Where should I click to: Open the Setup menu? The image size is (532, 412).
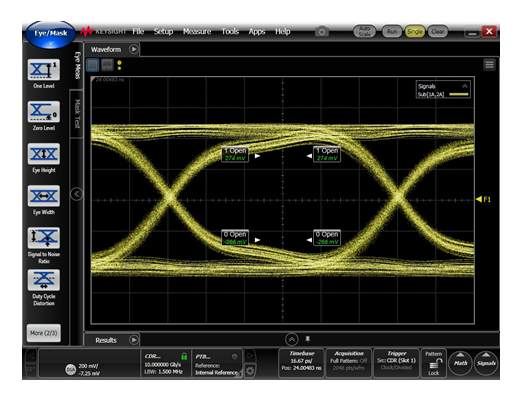pyautogui.click(x=163, y=32)
